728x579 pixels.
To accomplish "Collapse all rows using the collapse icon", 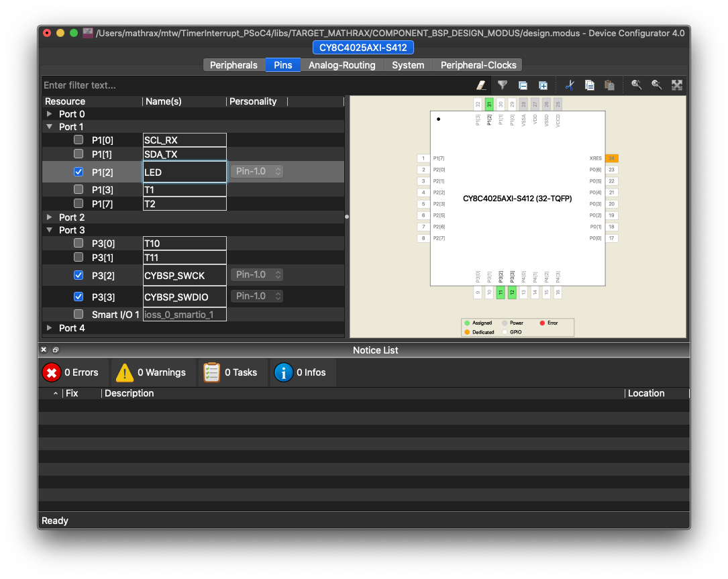I will 523,86.
